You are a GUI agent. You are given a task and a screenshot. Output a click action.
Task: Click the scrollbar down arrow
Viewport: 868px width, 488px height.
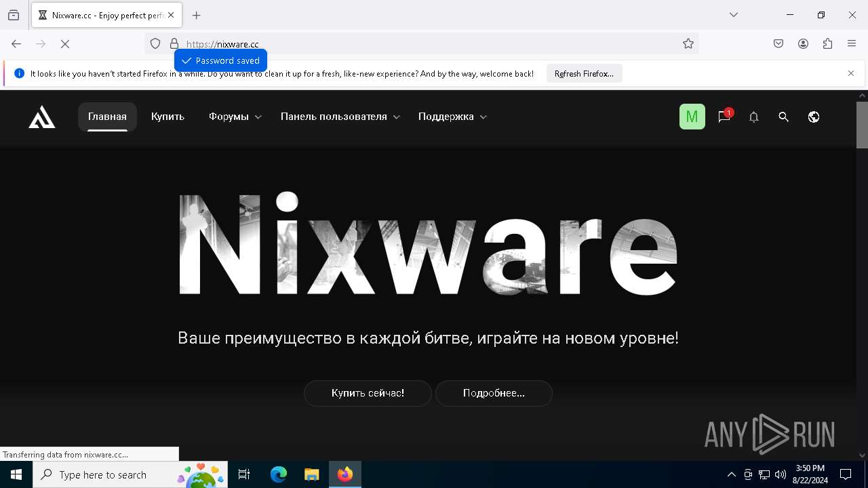pos(862,455)
